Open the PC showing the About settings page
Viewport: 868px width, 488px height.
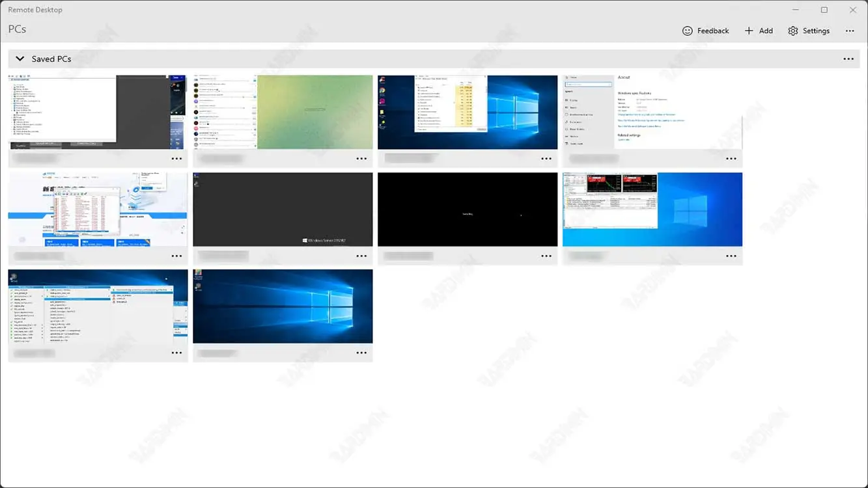pyautogui.click(x=652, y=112)
